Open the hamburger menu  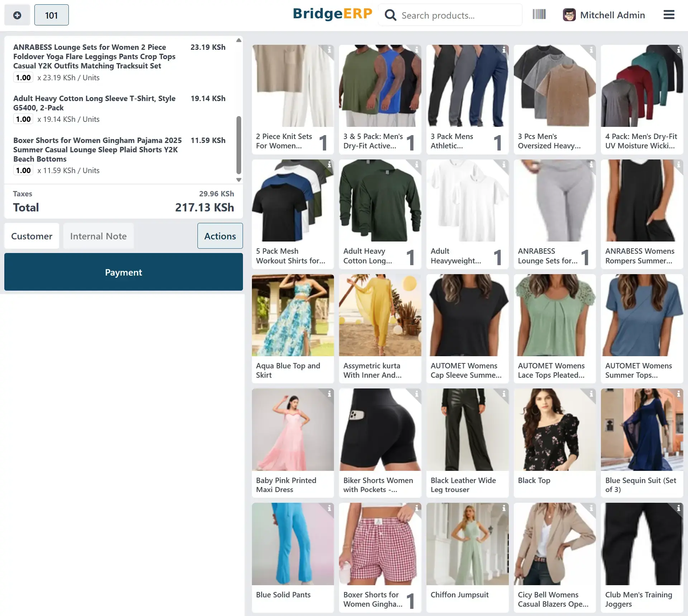(x=669, y=15)
